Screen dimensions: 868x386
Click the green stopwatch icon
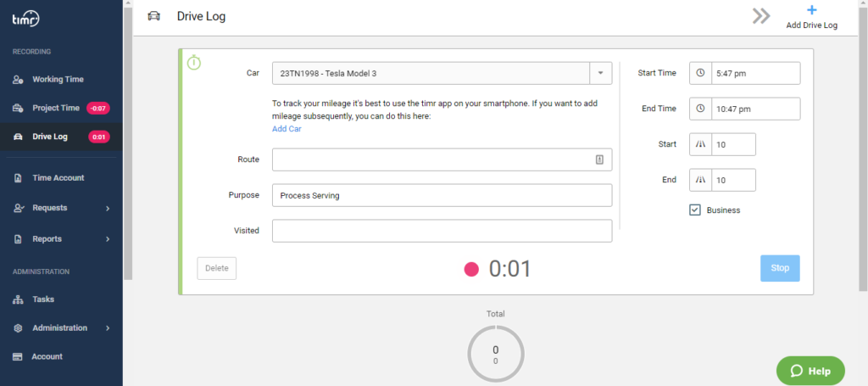(194, 62)
